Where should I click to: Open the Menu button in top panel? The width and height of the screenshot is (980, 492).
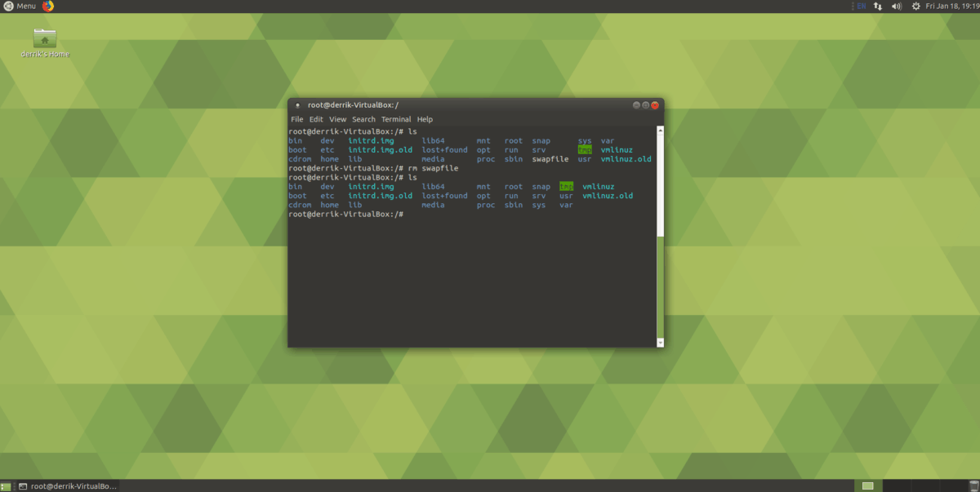point(19,6)
